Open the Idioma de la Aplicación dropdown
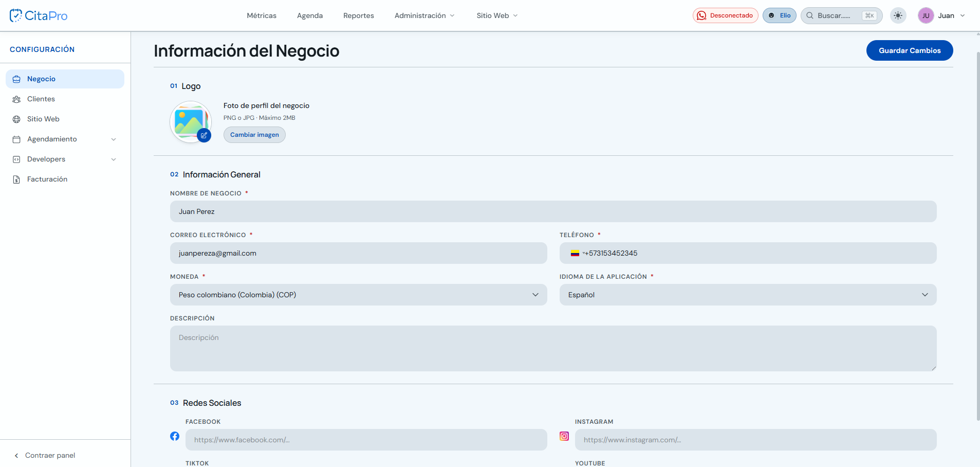 pos(748,295)
